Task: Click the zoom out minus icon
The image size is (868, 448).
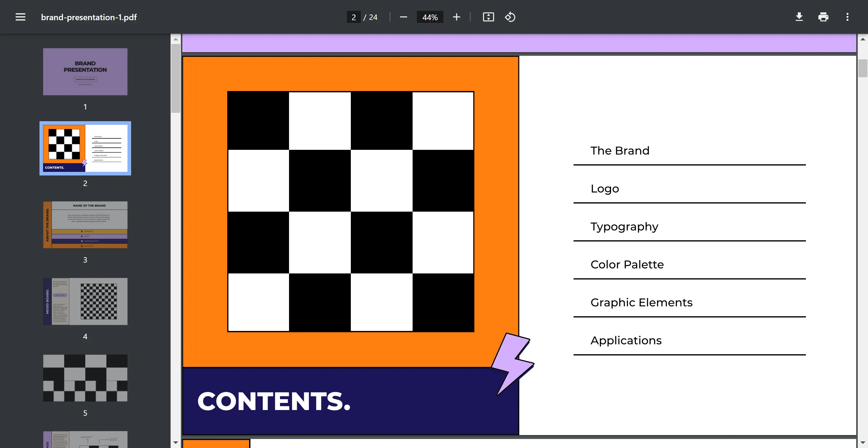Action: [x=404, y=17]
